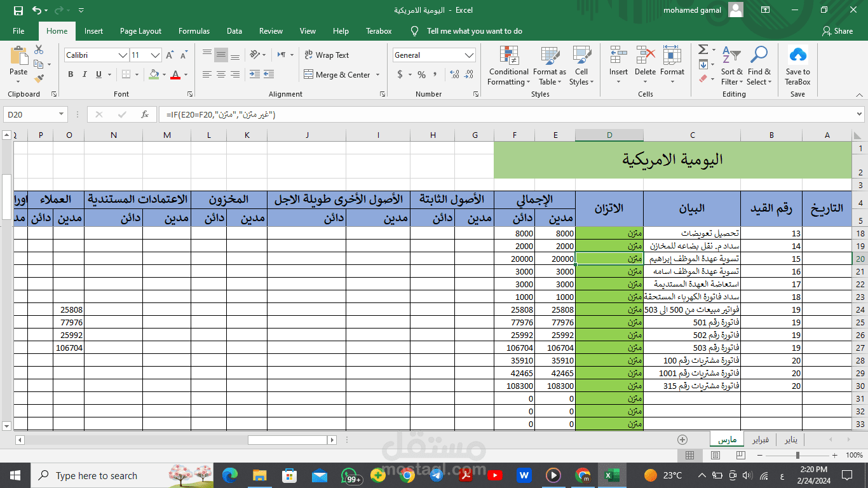This screenshot has width=868, height=488.
Task: Toggle Center horizontal alignment
Action: (x=221, y=75)
